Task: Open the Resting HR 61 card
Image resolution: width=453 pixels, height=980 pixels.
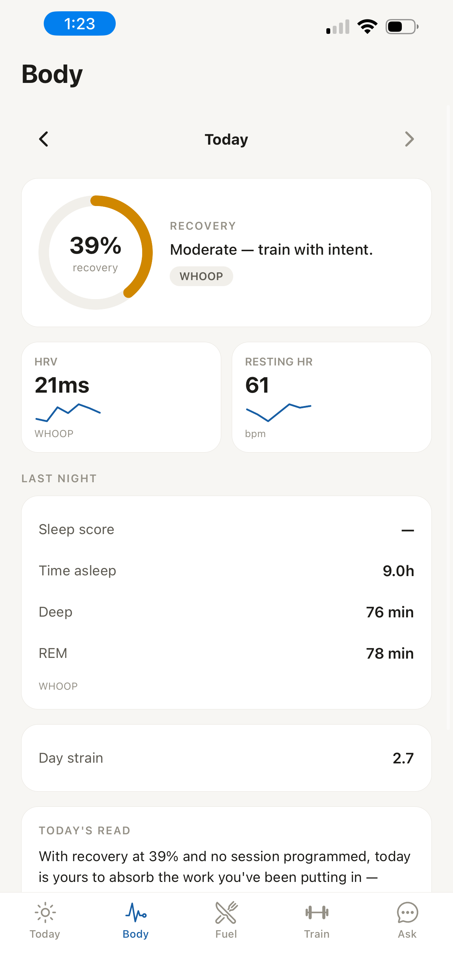Action: coord(332,397)
